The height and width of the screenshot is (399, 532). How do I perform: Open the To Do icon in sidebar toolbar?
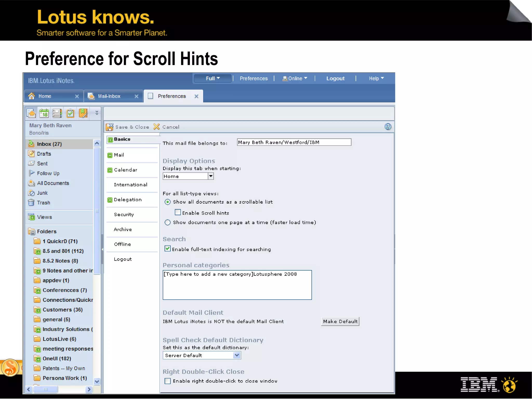pyautogui.click(x=70, y=114)
